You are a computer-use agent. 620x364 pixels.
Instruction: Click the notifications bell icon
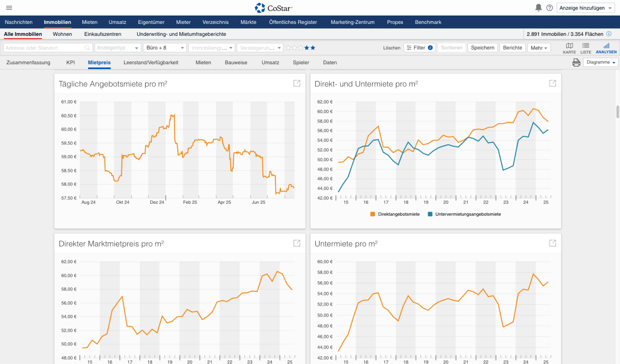[x=539, y=8]
